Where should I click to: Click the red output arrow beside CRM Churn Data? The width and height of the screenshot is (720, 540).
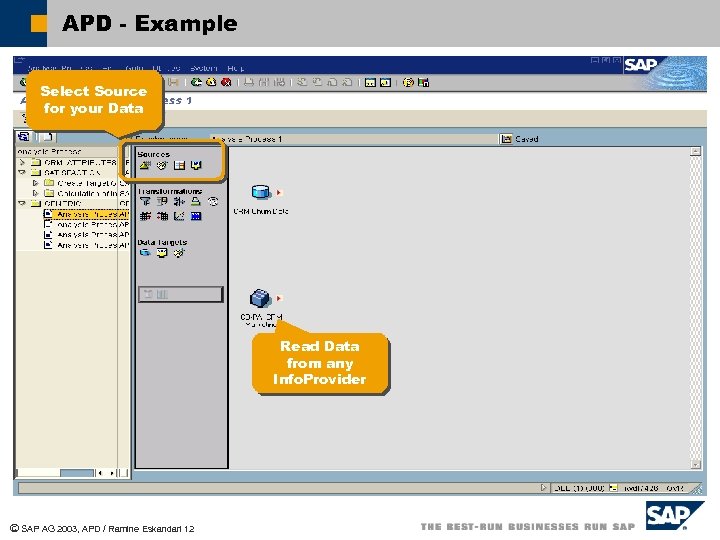tap(279, 192)
